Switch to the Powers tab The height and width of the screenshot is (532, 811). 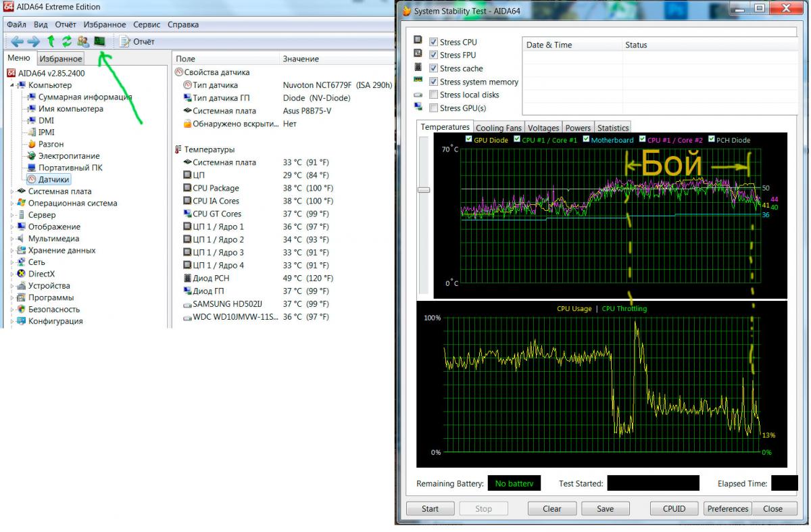click(x=578, y=128)
